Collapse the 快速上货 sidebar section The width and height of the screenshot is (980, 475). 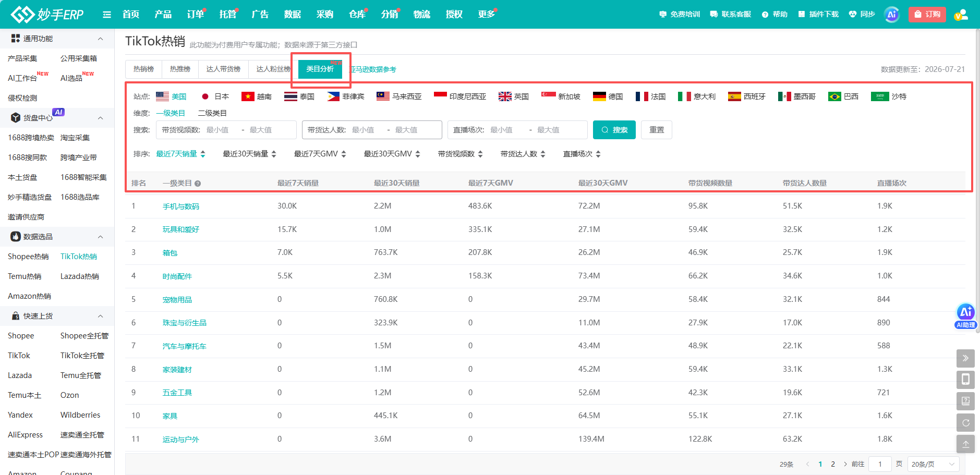click(101, 316)
